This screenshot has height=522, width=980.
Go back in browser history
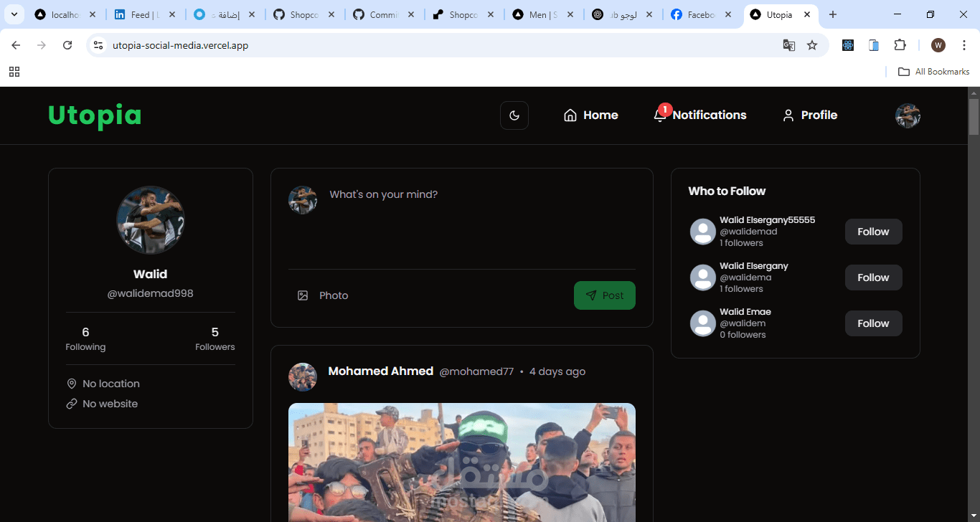(16, 45)
